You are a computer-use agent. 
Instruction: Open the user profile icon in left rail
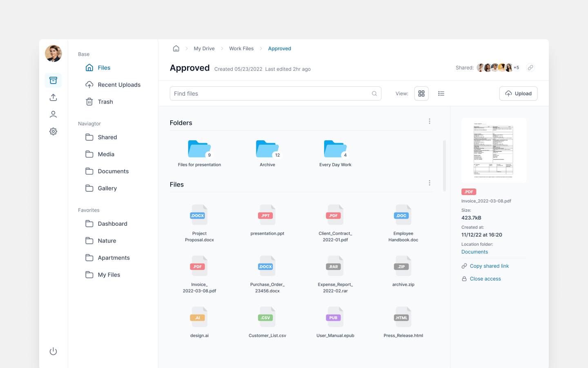click(53, 114)
